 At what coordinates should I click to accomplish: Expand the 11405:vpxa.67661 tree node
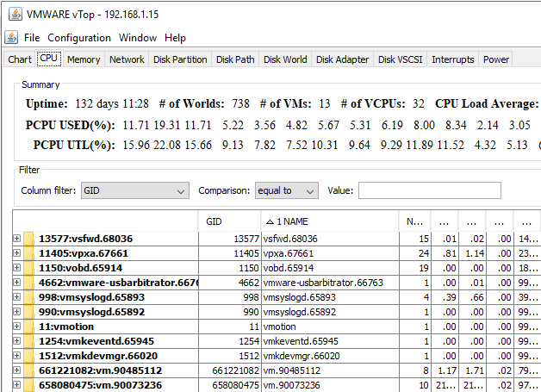16,253
